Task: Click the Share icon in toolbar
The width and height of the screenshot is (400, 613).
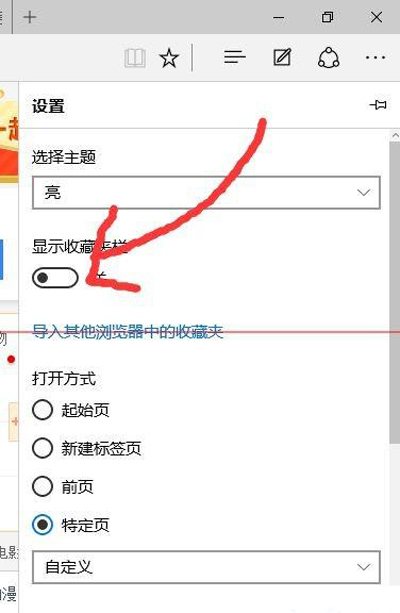Action: click(328, 58)
